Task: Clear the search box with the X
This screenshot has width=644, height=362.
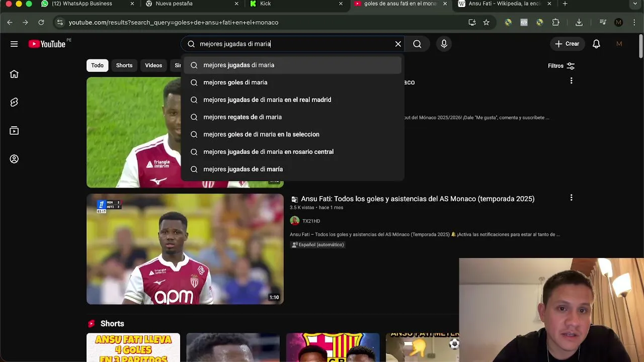Action: pyautogui.click(x=398, y=44)
